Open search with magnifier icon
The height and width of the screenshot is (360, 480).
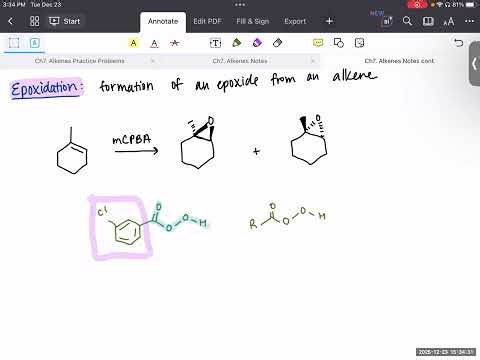click(x=407, y=21)
